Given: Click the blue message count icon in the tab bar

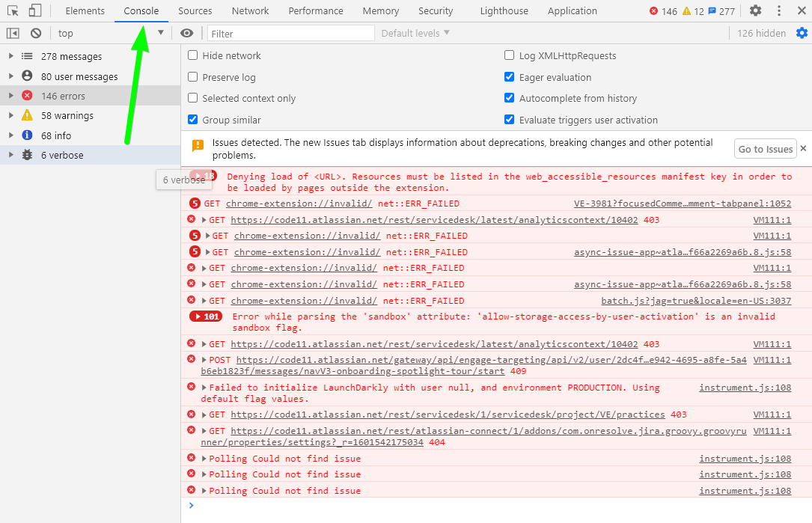Looking at the screenshot, I should [x=712, y=11].
